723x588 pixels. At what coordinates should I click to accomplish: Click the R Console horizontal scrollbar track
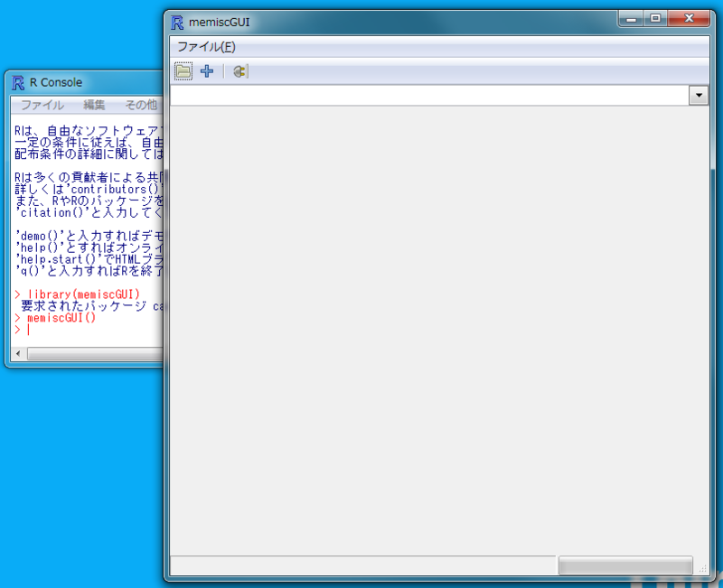(95, 354)
